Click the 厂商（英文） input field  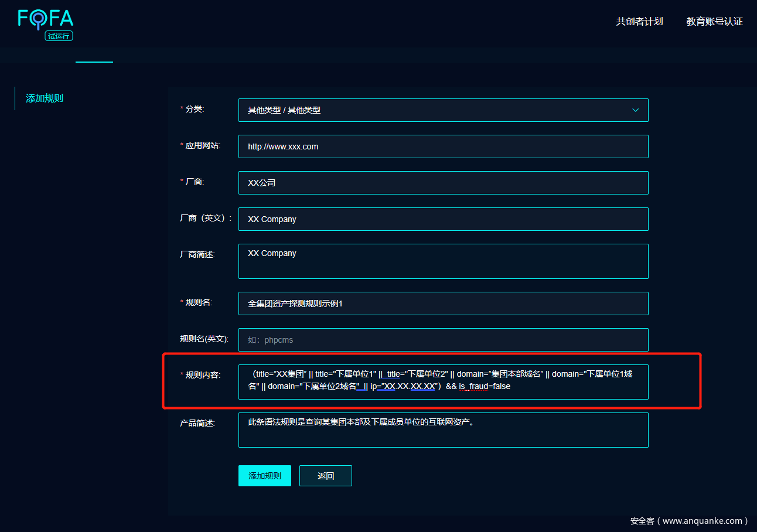coord(443,219)
